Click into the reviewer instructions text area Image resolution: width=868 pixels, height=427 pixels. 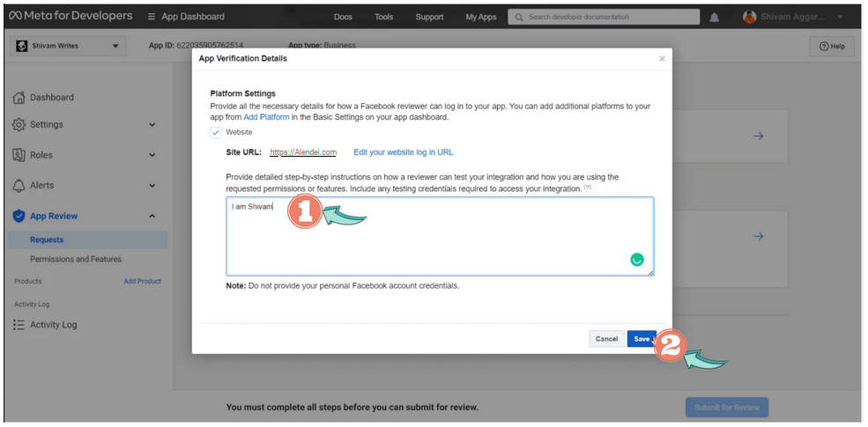(x=439, y=238)
